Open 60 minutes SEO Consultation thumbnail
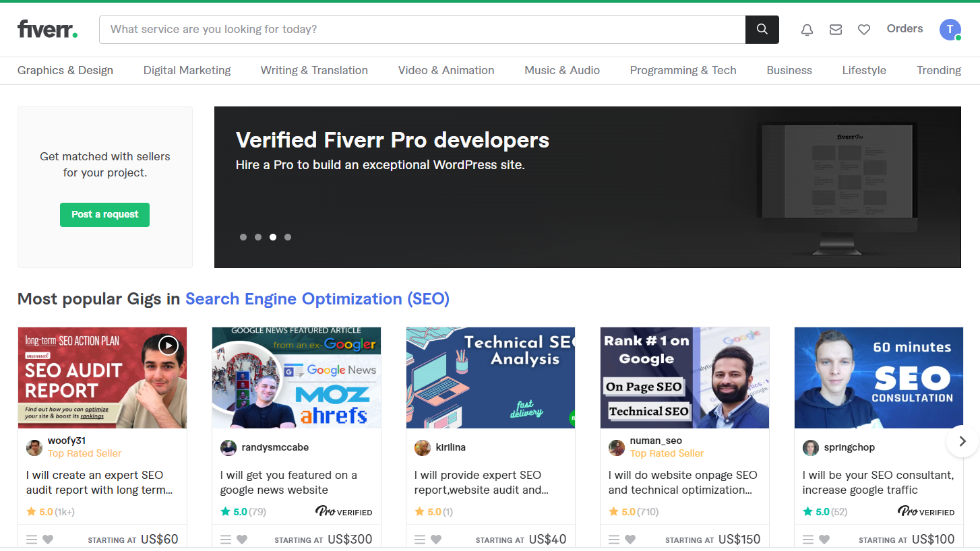This screenshot has height=551, width=980. tap(879, 378)
